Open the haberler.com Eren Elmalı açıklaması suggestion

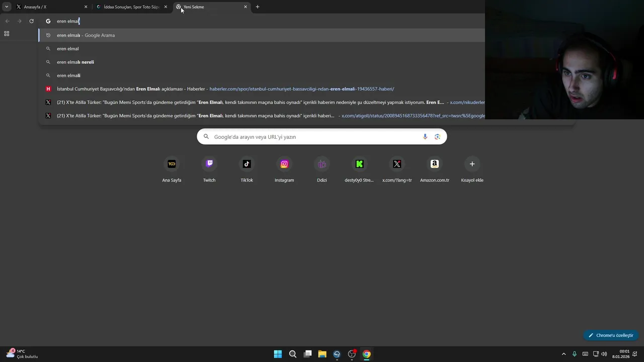[262, 89]
